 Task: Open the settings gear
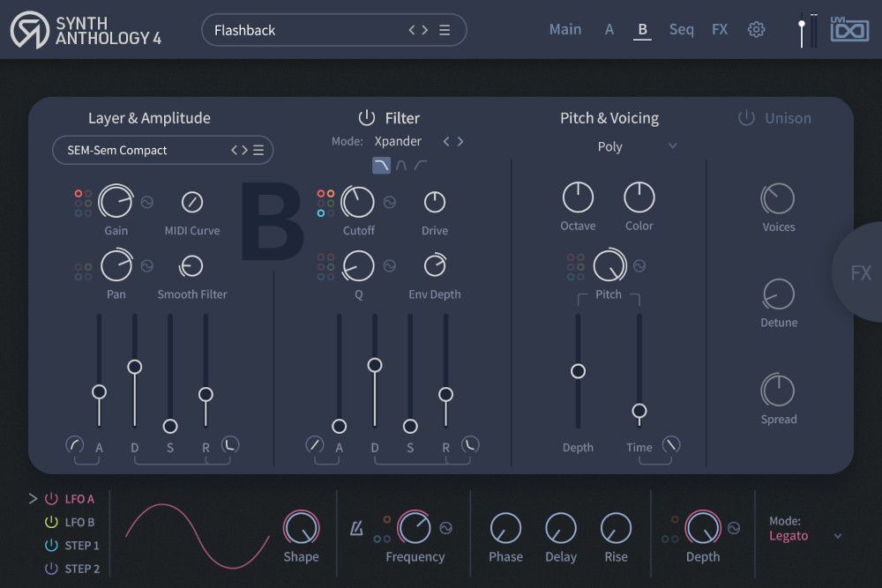(756, 29)
